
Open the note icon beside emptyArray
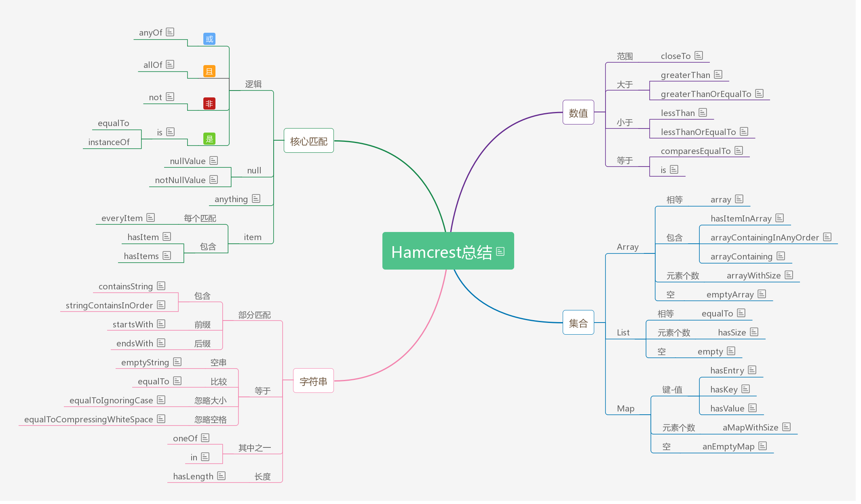(762, 294)
